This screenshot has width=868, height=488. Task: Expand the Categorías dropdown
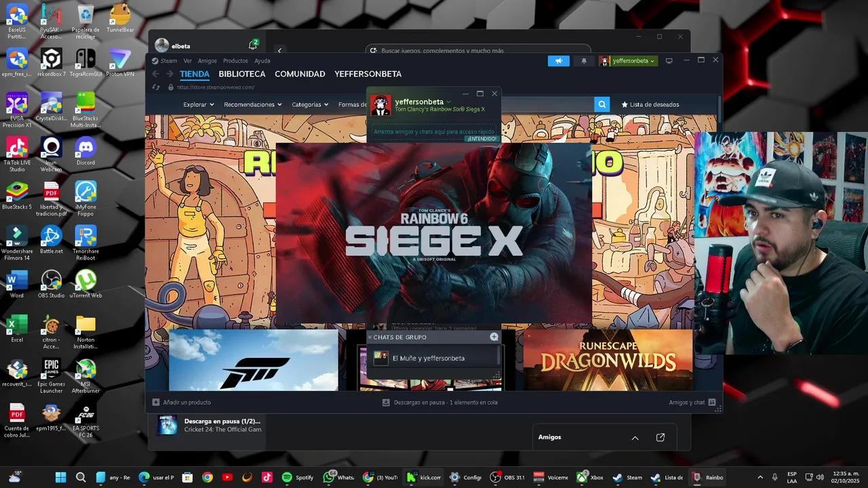tap(310, 104)
